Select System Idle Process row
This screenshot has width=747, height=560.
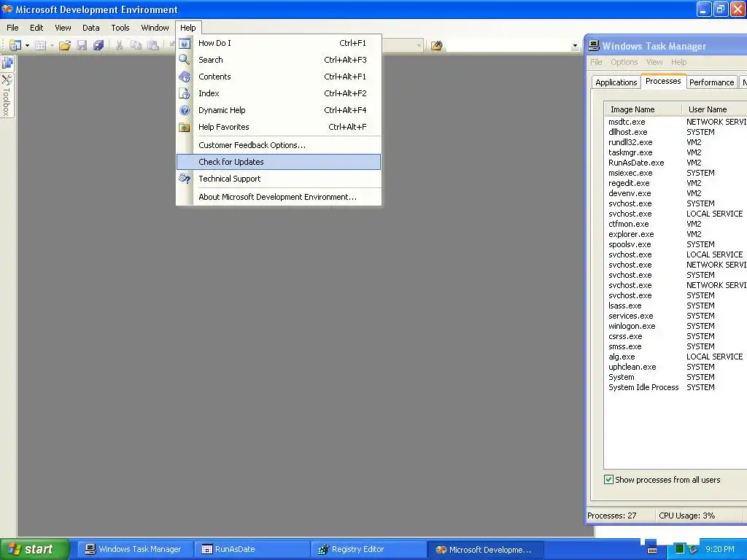tap(676, 388)
